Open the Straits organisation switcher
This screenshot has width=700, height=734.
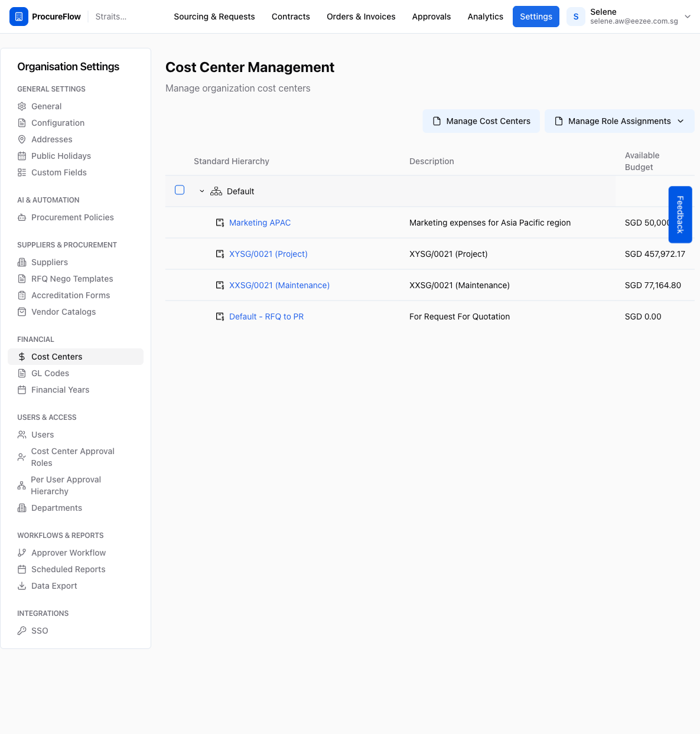coord(111,17)
